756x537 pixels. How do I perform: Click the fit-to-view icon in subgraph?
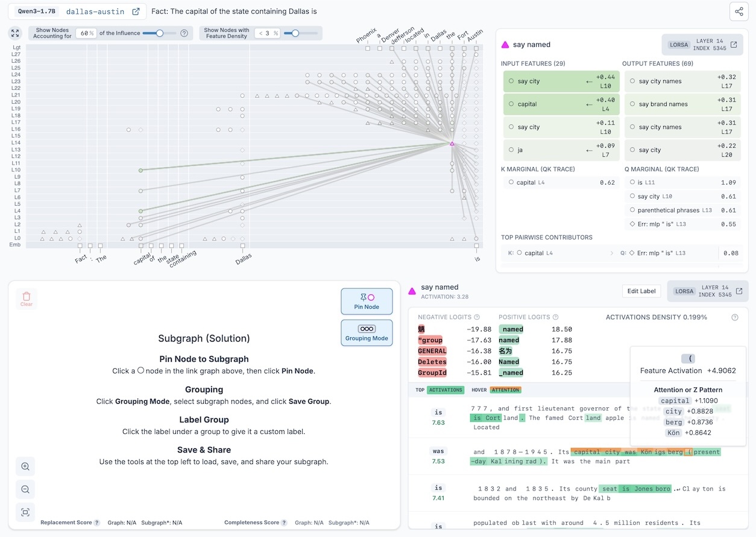pyautogui.click(x=25, y=512)
